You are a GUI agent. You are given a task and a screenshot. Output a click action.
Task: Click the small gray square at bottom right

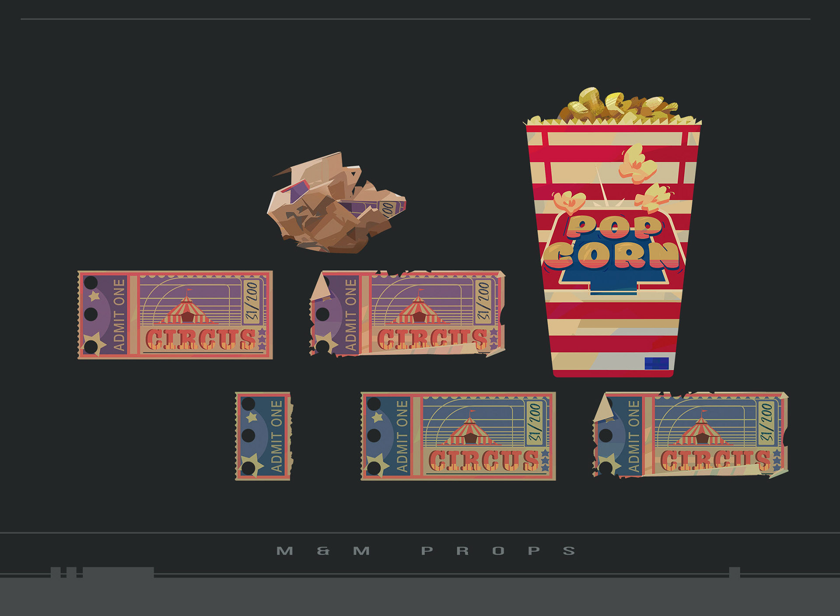coord(735,572)
